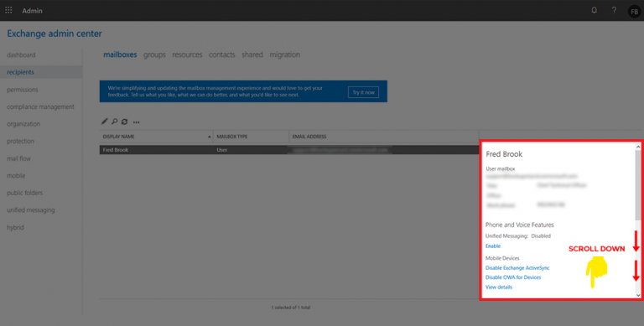Click the refresh icon
Screen dimensions: 644x326
coord(124,122)
